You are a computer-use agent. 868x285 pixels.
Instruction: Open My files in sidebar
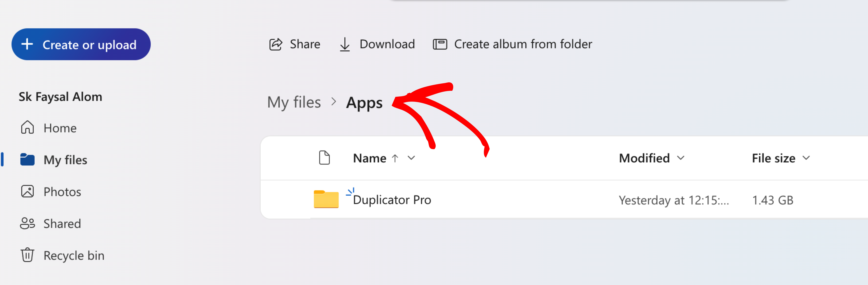pyautogui.click(x=65, y=160)
